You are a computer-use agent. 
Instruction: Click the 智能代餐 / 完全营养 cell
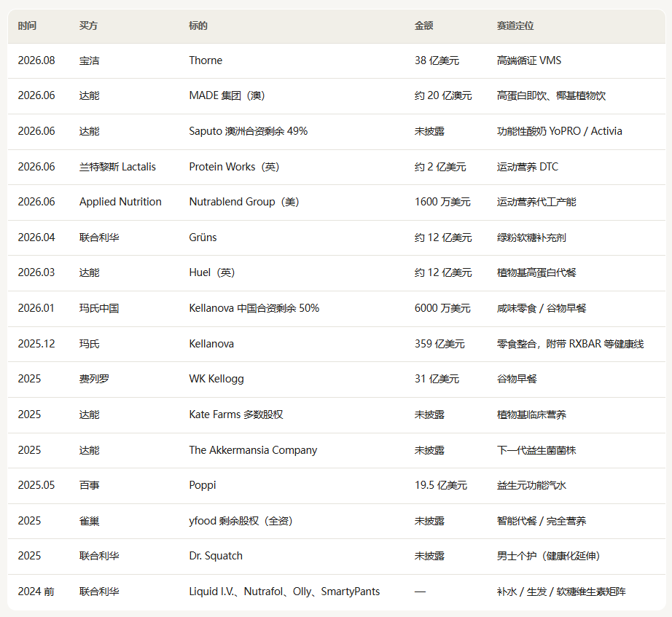tap(542, 521)
